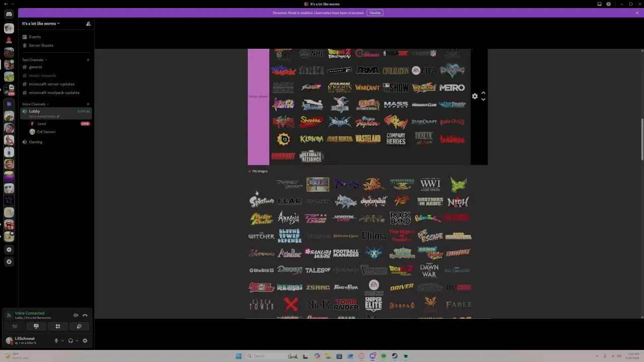Image resolution: width=644 pixels, height=362 pixels.
Task: Start an activity in voice
Action: (x=58, y=326)
